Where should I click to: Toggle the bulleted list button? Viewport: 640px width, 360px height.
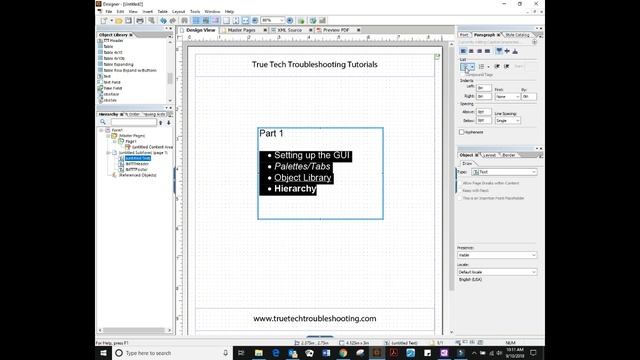pos(464,67)
